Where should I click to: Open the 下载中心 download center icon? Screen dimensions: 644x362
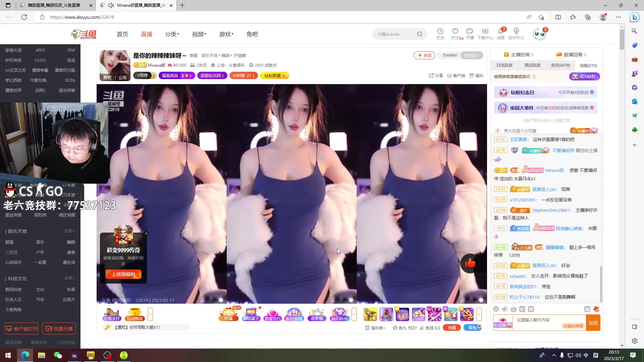click(485, 31)
